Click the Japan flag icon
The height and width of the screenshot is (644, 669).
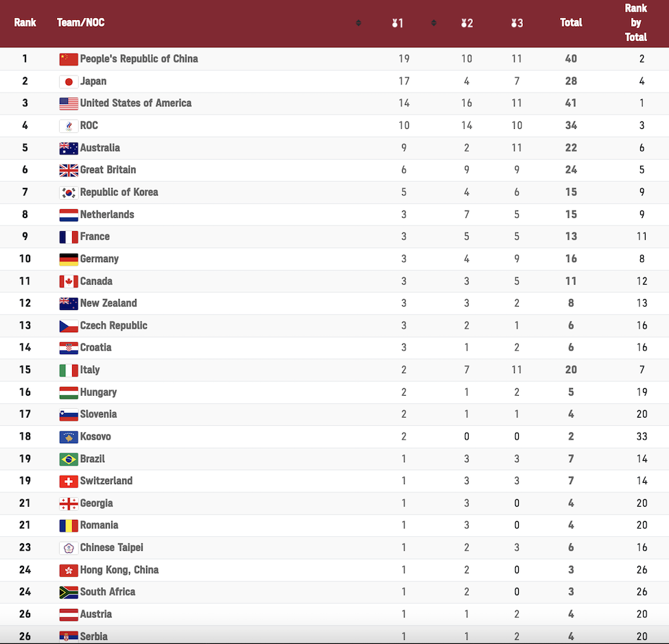click(x=69, y=82)
